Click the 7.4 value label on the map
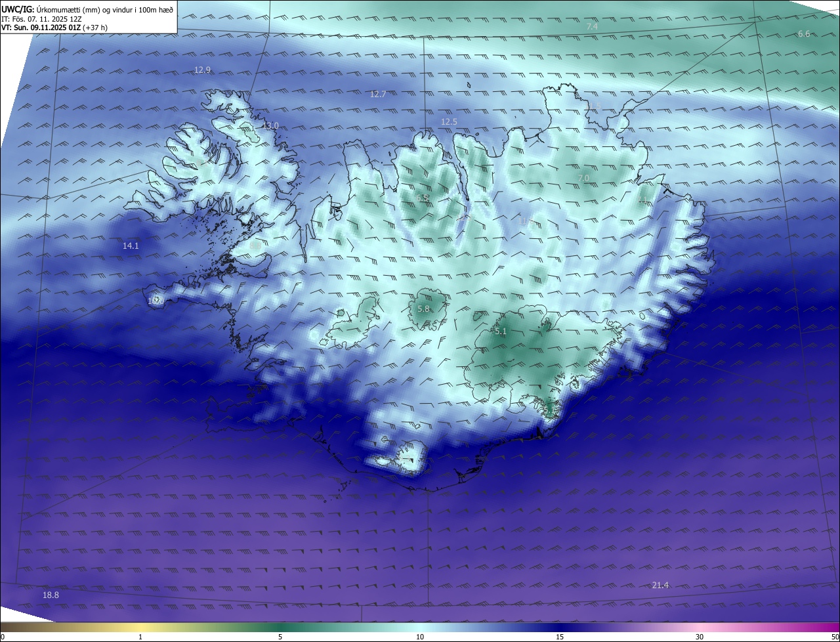840x642 pixels. click(592, 26)
